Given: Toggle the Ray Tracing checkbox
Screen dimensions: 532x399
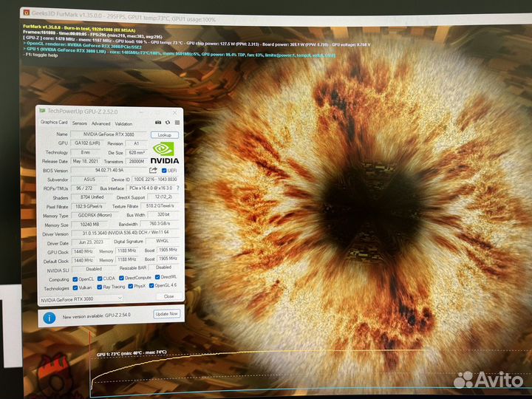Looking at the screenshot, I should click(100, 287).
